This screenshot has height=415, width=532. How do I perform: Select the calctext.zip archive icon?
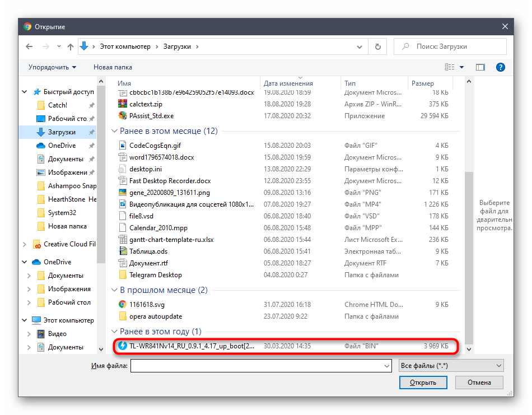tap(123, 104)
